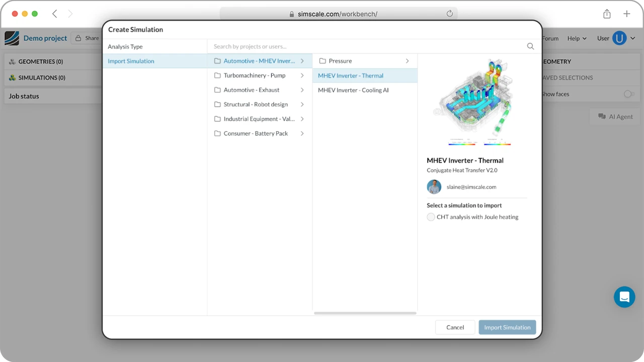Screen dimensions: 644x362
Task: Click the user avatar icon
Action: point(619,38)
